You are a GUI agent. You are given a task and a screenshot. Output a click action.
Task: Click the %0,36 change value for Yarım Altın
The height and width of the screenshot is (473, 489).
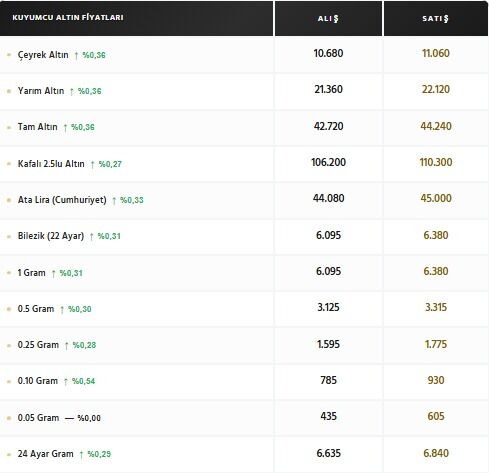tap(90, 91)
